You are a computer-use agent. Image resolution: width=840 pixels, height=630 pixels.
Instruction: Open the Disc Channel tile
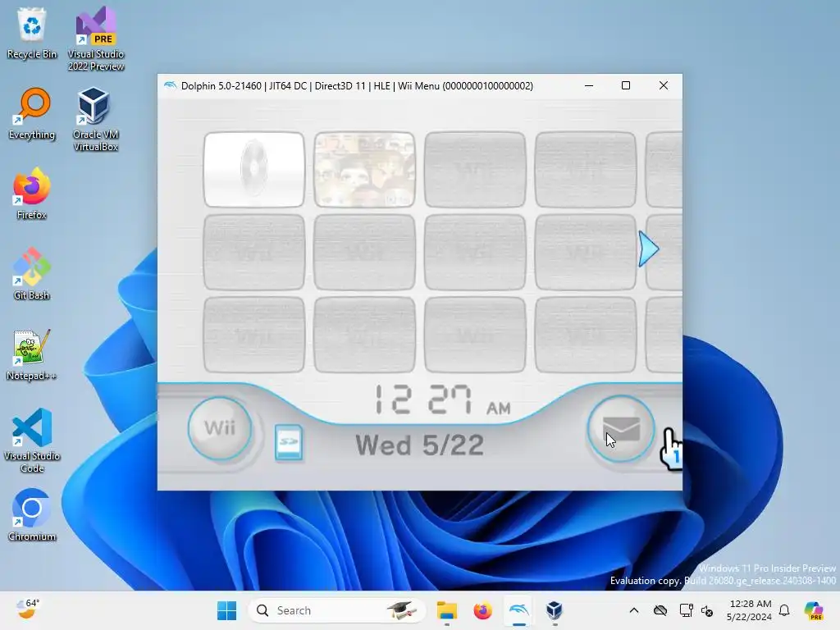pyautogui.click(x=254, y=169)
